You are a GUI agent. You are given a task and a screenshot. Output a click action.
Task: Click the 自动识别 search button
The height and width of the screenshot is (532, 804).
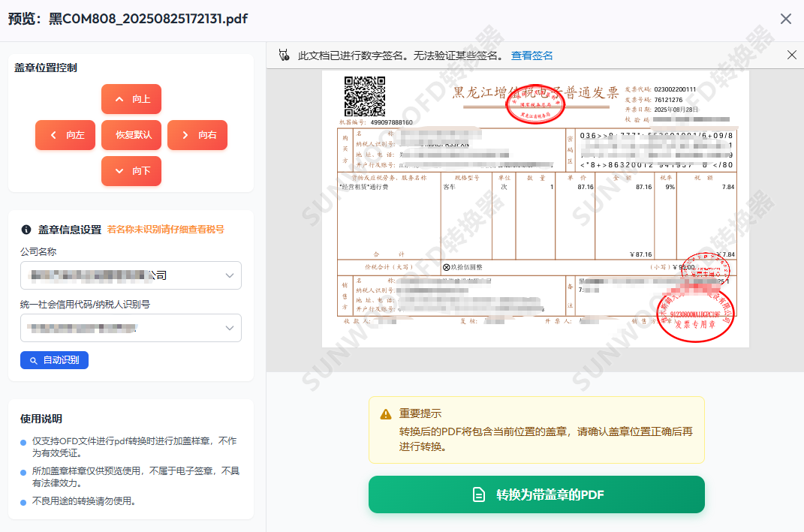pyautogui.click(x=54, y=361)
